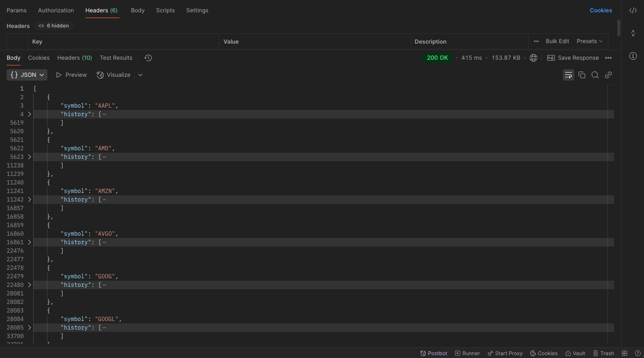Viewport: 644px width, 358px height.
Task: Open Runner in the status bar
Action: [467, 353]
